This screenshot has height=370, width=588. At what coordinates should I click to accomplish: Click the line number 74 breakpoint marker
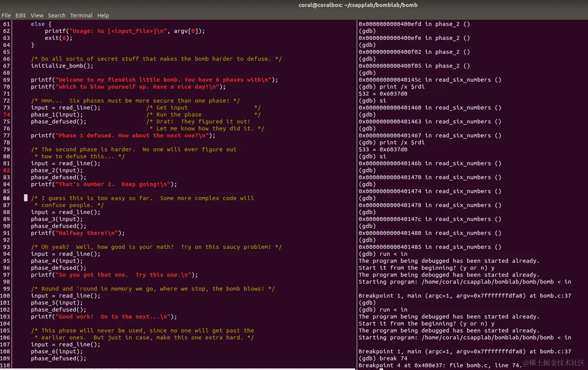click(7, 115)
